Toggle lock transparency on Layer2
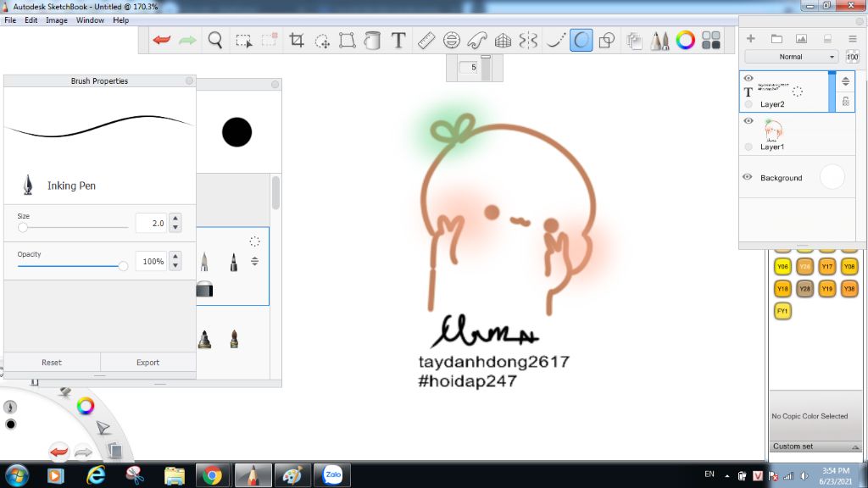Screen dimensions: 868x488 pos(846,102)
